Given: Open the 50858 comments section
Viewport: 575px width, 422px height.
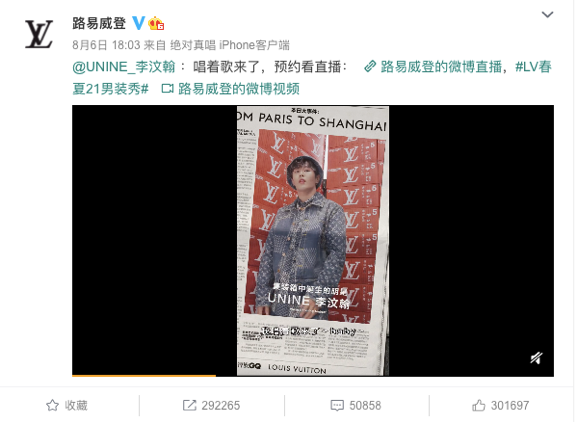Looking at the screenshot, I should pyautogui.click(x=356, y=405).
